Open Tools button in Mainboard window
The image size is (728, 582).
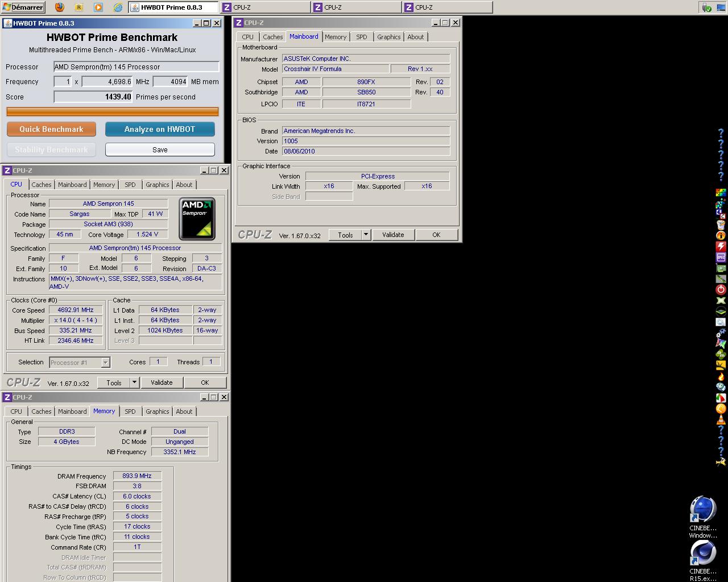[x=345, y=235]
